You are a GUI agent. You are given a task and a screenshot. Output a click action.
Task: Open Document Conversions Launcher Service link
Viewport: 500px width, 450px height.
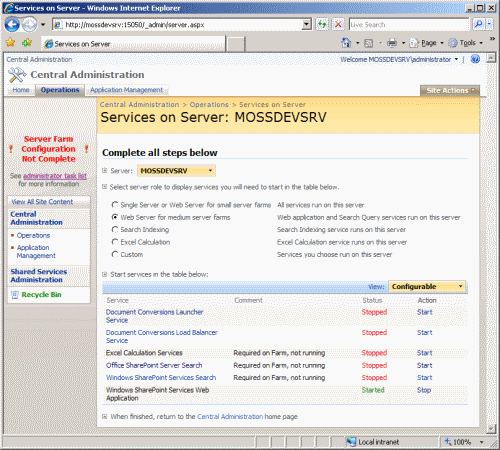point(154,316)
